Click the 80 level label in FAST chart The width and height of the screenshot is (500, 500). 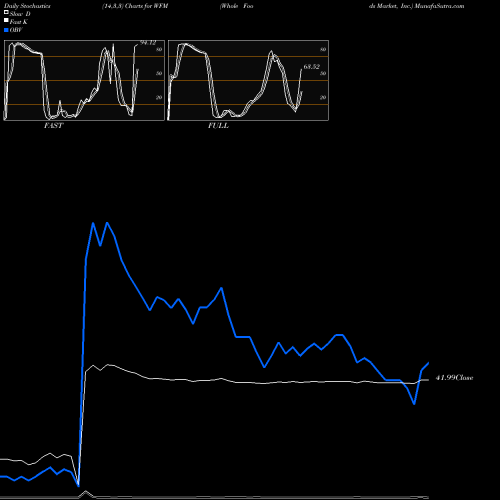[159, 49]
